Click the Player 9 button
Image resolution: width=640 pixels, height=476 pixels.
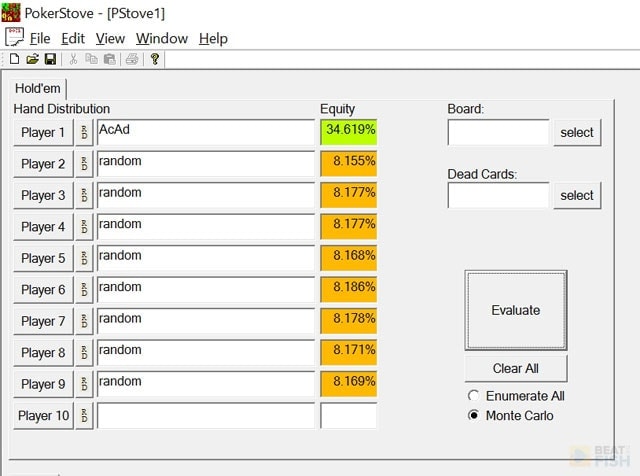pos(43,384)
